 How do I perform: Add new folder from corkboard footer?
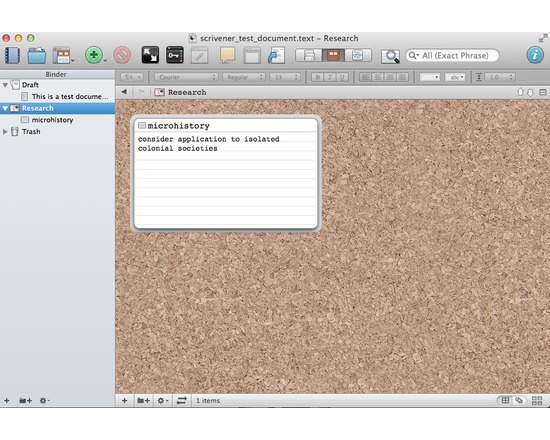click(143, 400)
